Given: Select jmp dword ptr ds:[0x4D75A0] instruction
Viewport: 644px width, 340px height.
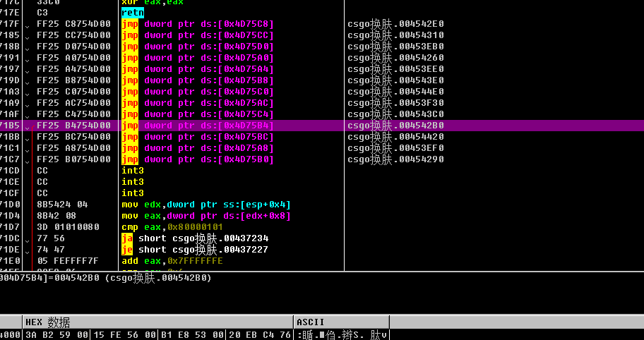Looking at the screenshot, I should pyautogui.click(x=198, y=58).
